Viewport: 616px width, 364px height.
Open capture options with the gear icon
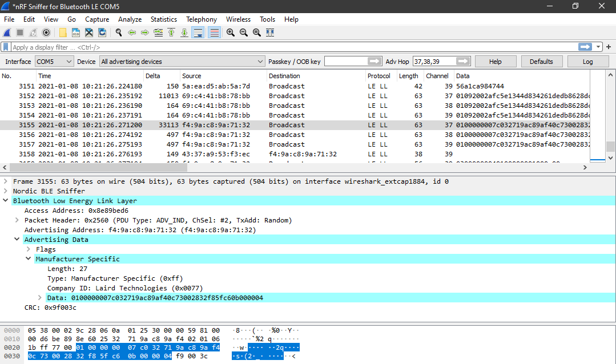point(46,33)
